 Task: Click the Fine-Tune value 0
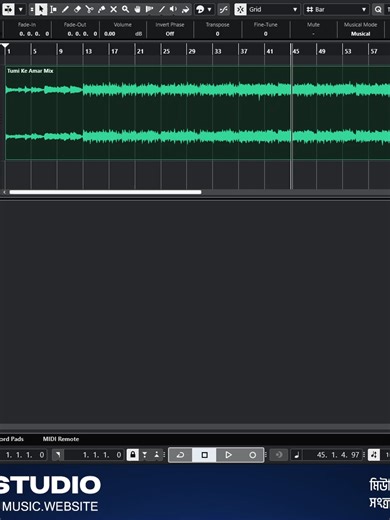tap(265, 34)
